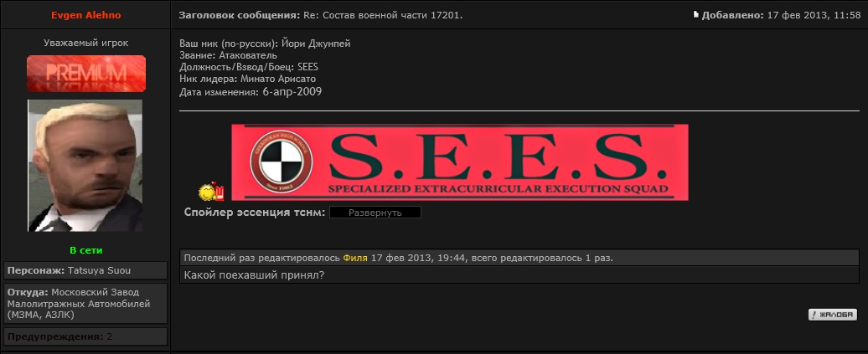Viewport: 868px width, 354px height.
Task: Click the Персонаж: Tatsuya Suou field
Action: [x=85, y=270]
